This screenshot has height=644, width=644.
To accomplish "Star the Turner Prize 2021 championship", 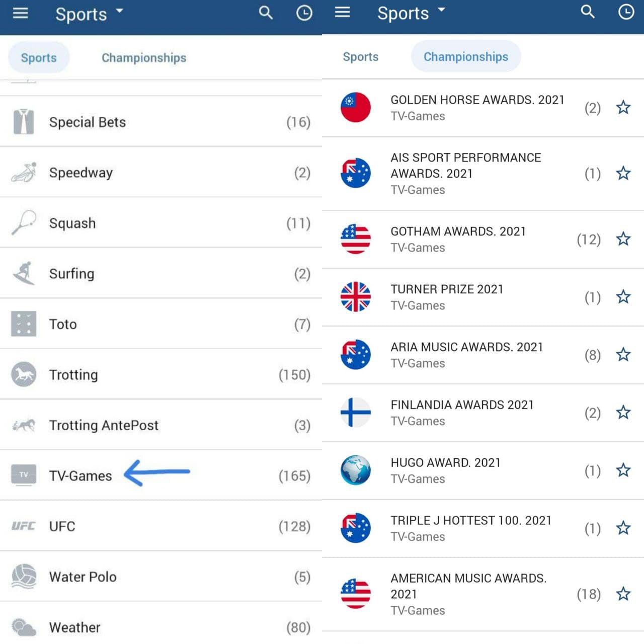I will pyautogui.click(x=623, y=297).
